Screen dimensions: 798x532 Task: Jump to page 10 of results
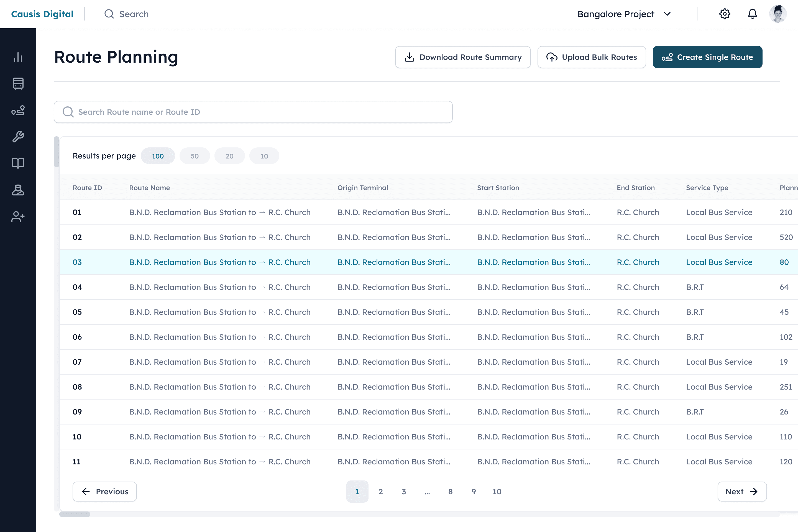497,491
